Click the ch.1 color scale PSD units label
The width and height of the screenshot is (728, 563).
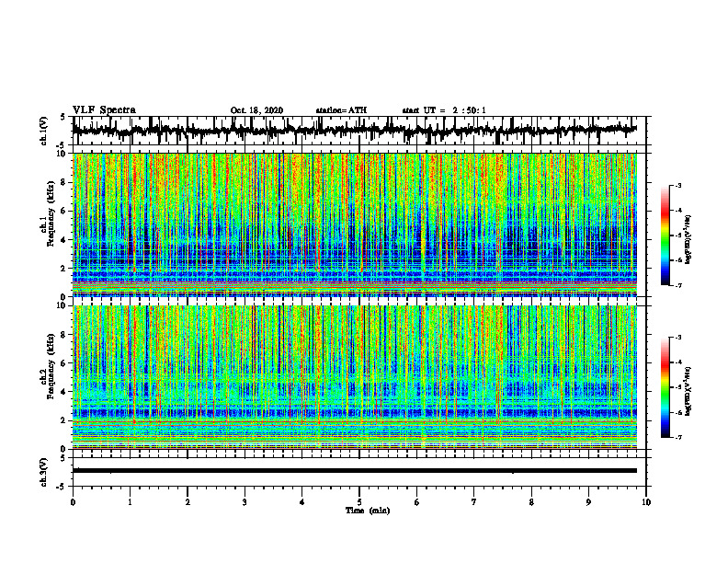tap(688, 239)
